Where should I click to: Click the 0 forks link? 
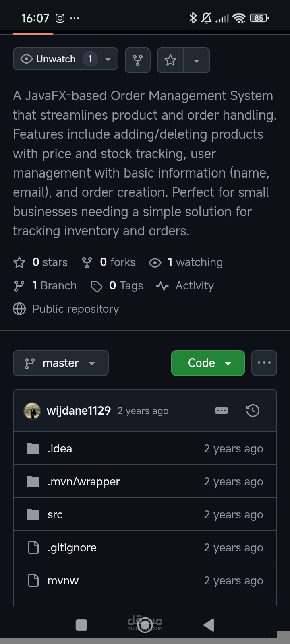(x=117, y=262)
